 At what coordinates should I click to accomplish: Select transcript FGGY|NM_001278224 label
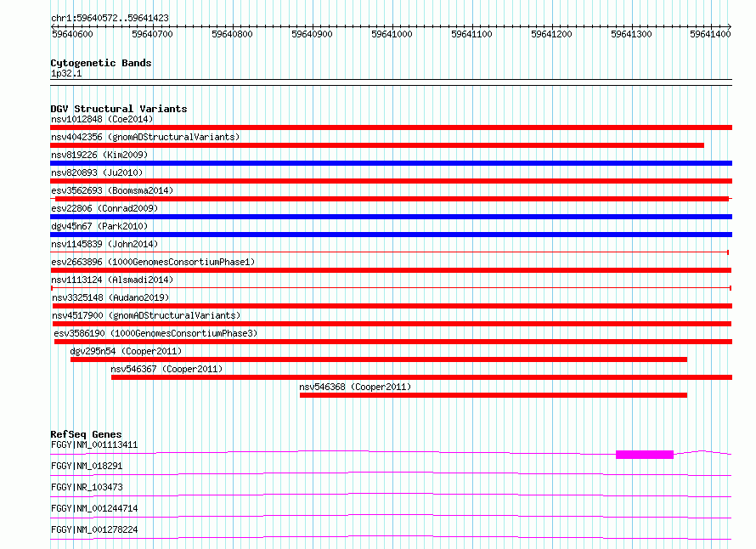click(x=94, y=529)
